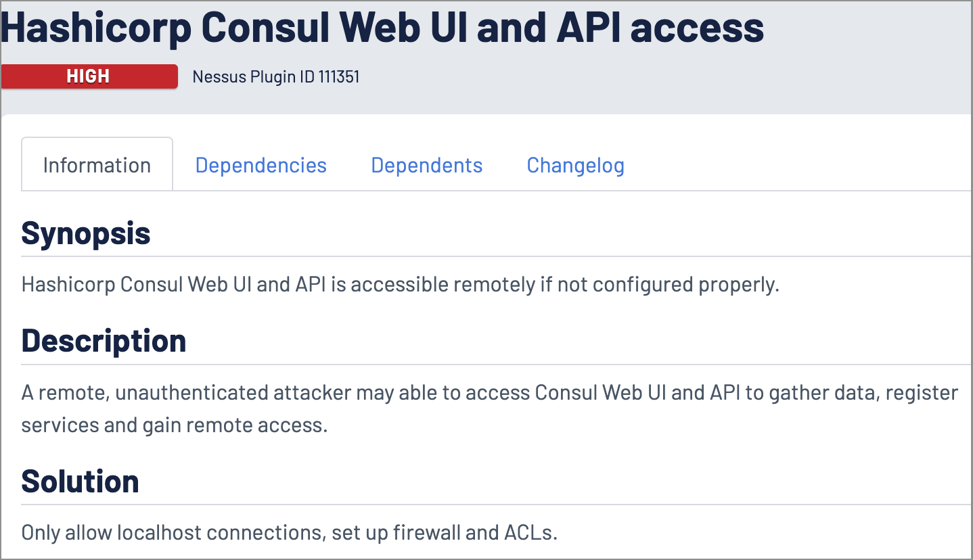
Task: Open the Information tab
Action: 97,165
